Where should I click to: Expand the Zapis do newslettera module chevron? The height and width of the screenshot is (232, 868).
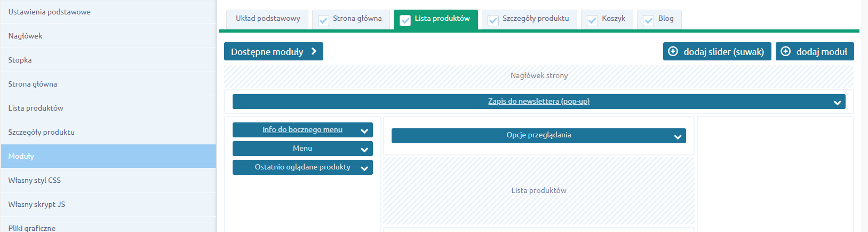pos(838,103)
